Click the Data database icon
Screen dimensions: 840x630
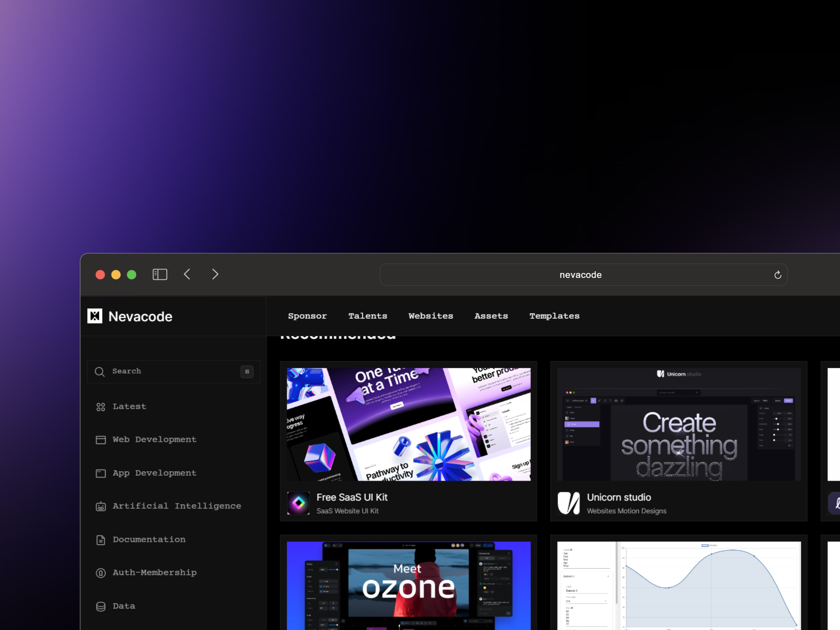pos(101,607)
